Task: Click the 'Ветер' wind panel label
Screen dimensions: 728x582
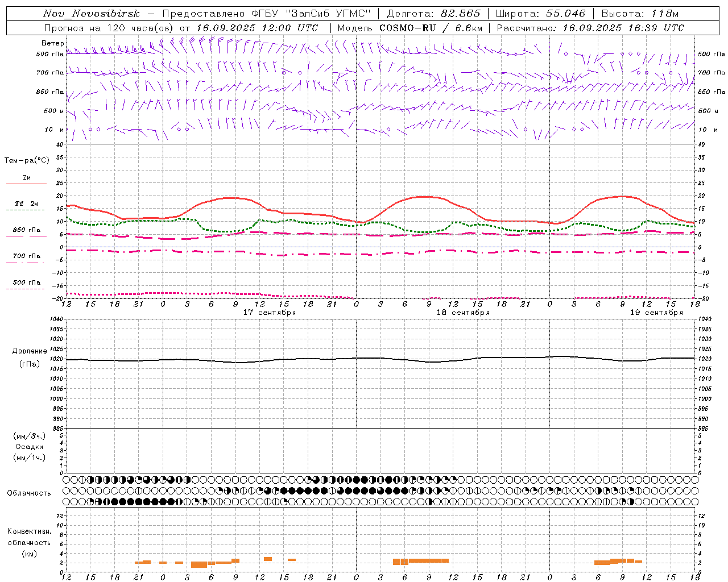Action: click(52, 43)
